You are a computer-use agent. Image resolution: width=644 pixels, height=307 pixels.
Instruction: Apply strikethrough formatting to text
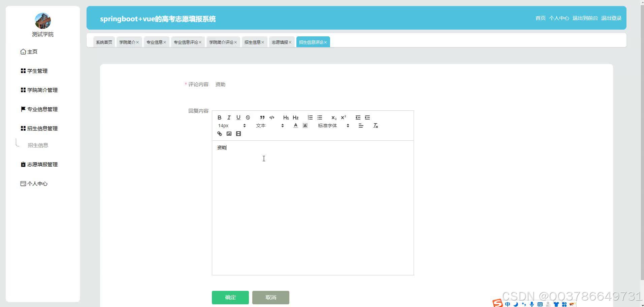point(248,117)
